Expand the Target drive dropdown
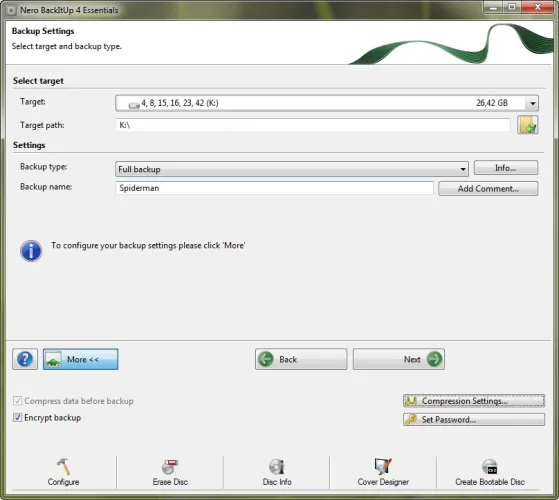Screen dimensions: 559x500 point(532,103)
